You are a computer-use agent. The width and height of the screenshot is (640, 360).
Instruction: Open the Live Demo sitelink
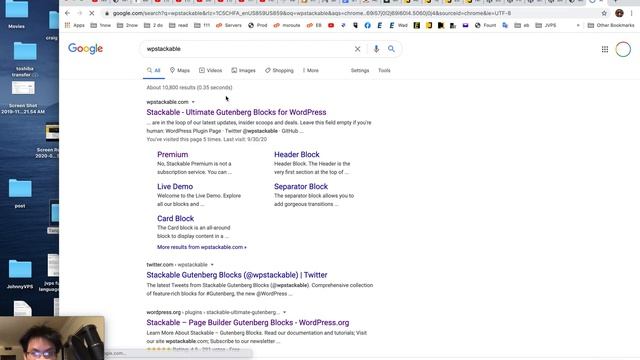[175, 187]
